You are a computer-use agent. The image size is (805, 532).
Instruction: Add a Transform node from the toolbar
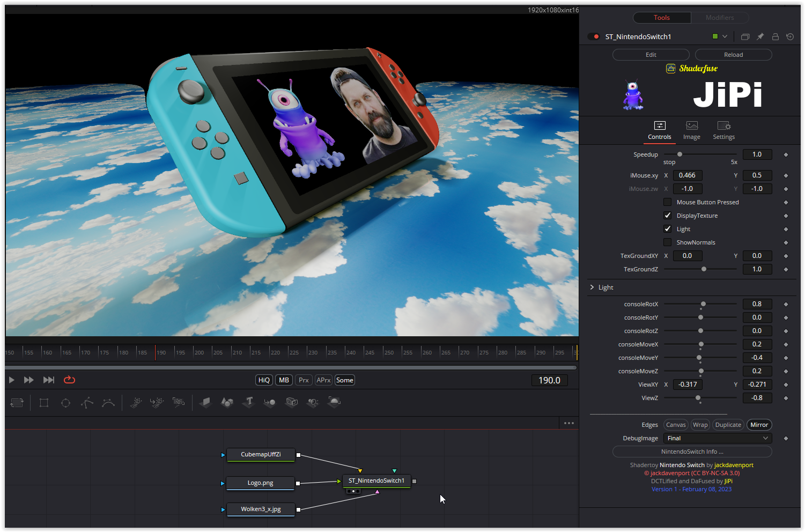[17, 402]
